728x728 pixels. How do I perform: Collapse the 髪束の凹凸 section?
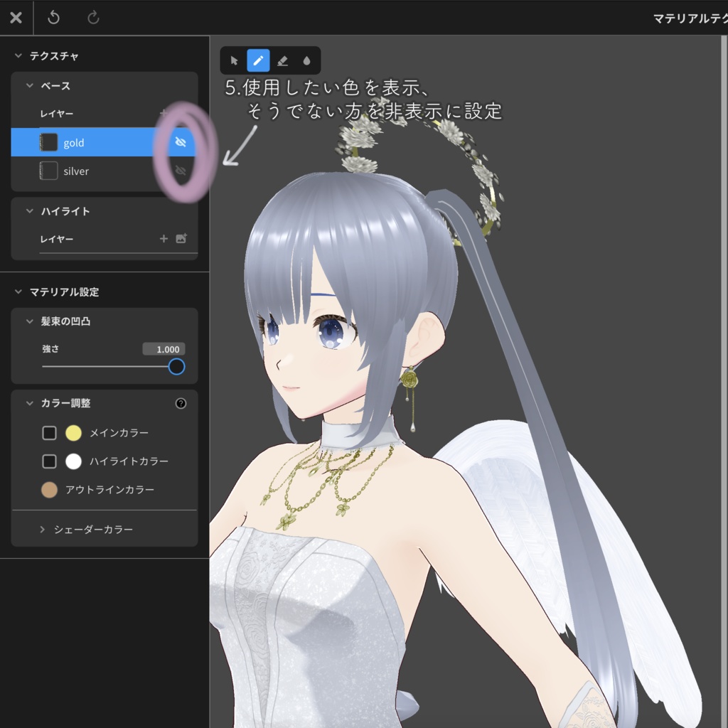pos(28,321)
